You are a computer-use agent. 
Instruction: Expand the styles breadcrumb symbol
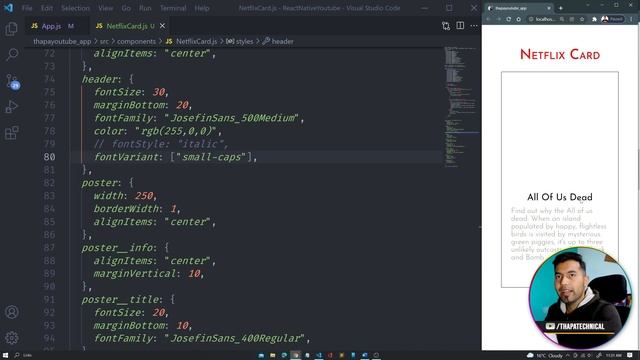[240, 41]
